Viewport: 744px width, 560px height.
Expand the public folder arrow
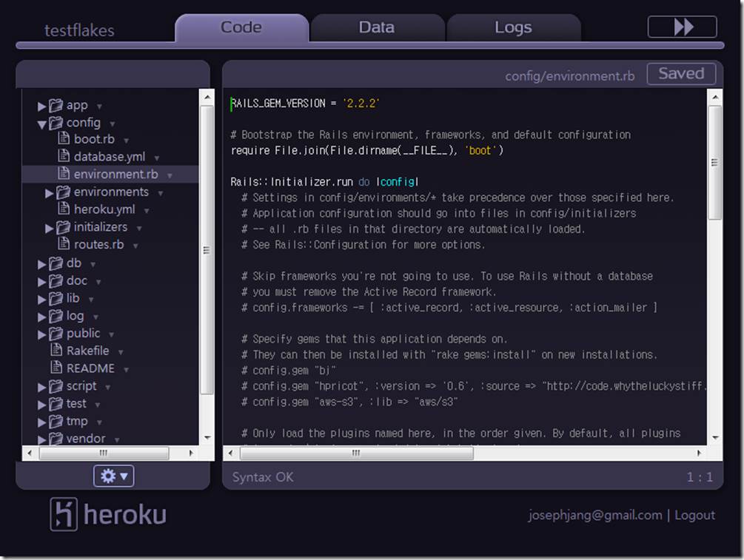click(x=41, y=334)
